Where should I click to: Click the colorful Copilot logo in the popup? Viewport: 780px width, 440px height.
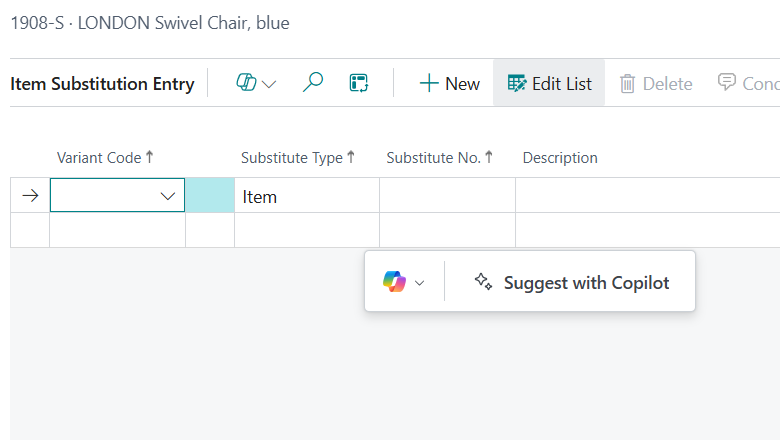(x=394, y=282)
